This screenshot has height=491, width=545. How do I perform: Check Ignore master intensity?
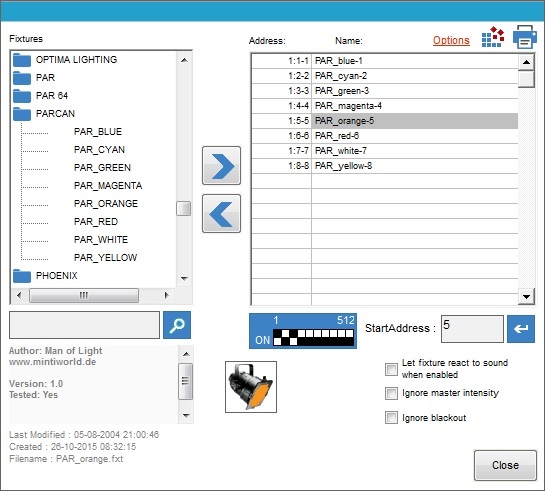[x=391, y=393]
